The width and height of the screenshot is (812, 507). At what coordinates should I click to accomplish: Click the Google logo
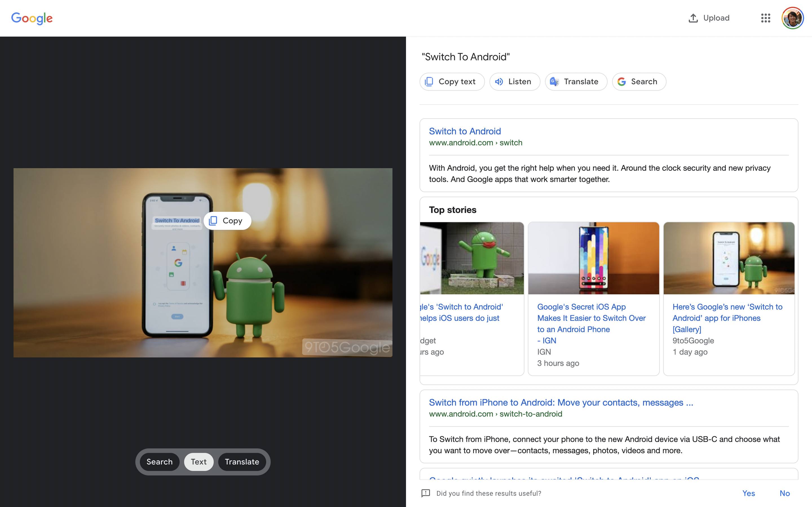tap(32, 18)
